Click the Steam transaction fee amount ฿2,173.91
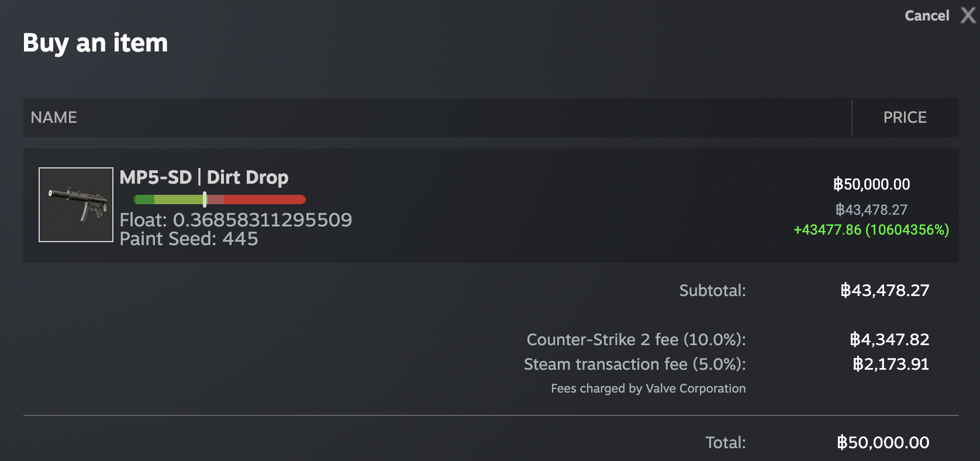 891,364
